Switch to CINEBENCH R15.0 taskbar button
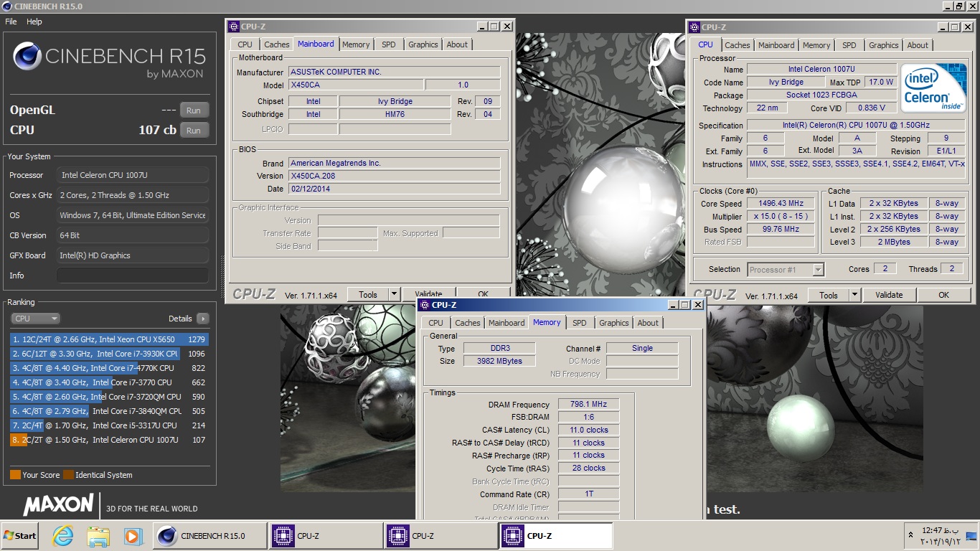The height and width of the screenshot is (551, 980). (x=210, y=536)
